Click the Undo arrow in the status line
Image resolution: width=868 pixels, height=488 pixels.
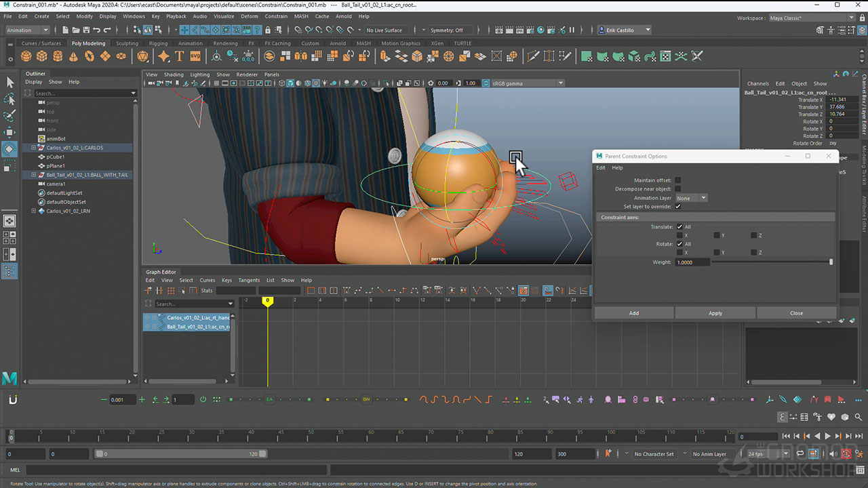coord(96,30)
